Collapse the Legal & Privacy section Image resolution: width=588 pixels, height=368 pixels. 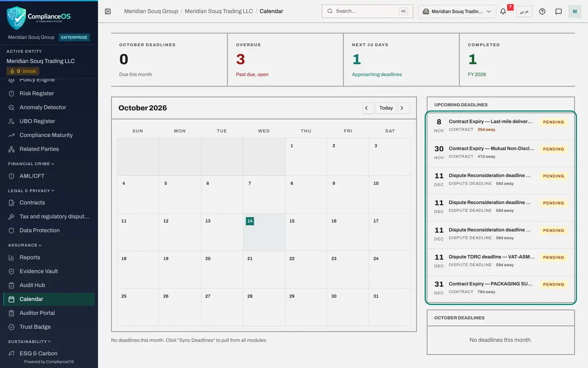click(31, 190)
